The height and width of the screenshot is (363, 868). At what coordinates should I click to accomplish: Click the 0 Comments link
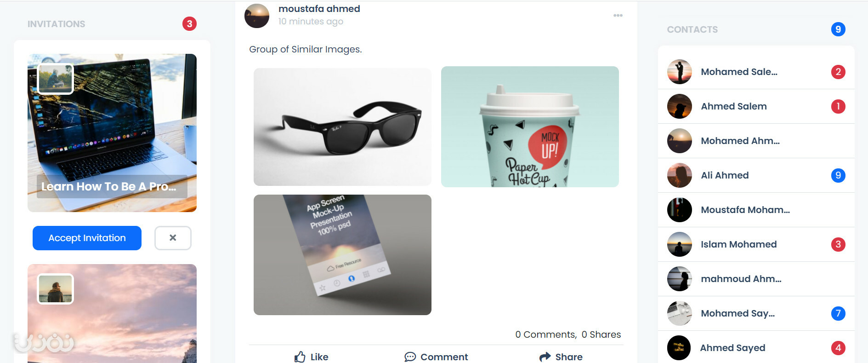coord(545,334)
